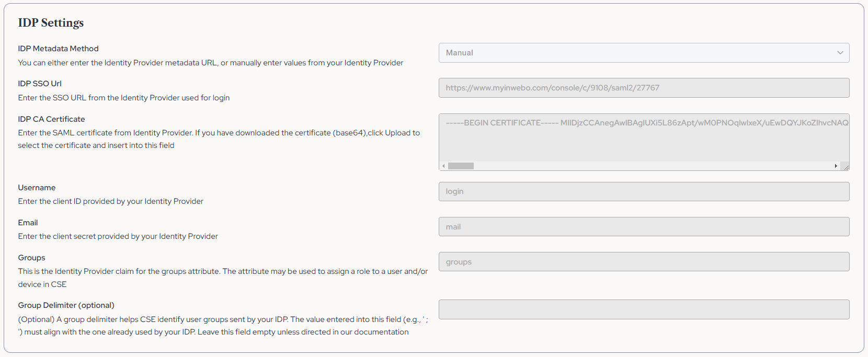Click the resize grip of the certificate textarea
Viewport: 868px width, 357px height.
(x=846, y=167)
